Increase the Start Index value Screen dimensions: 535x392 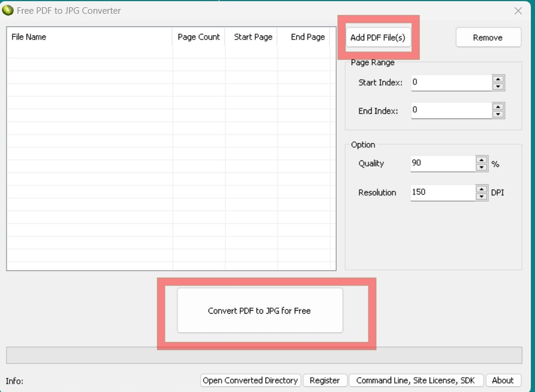(498, 79)
